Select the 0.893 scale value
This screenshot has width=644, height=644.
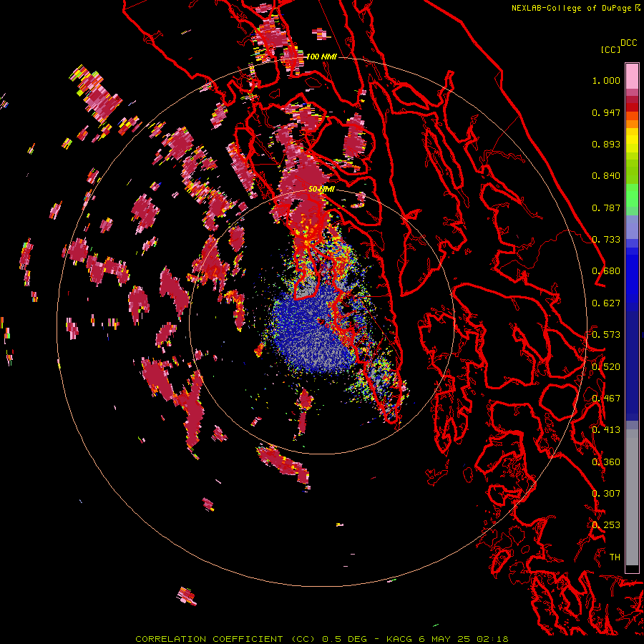point(606,144)
